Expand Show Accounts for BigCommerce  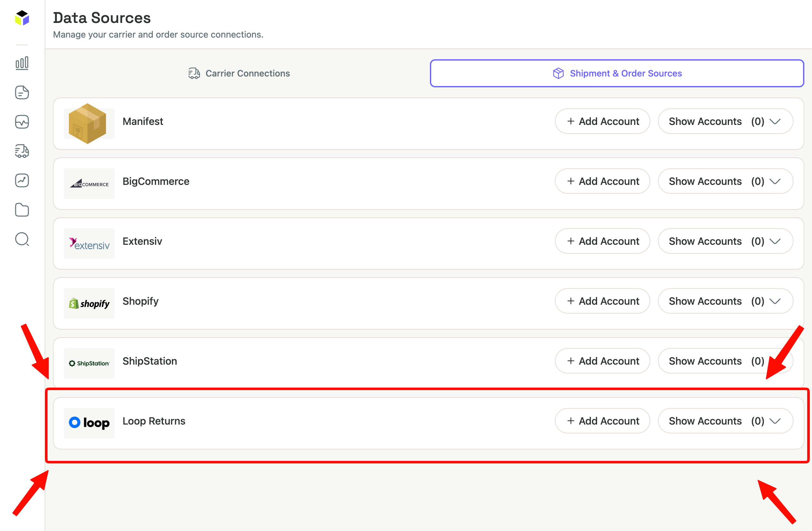[x=725, y=181]
